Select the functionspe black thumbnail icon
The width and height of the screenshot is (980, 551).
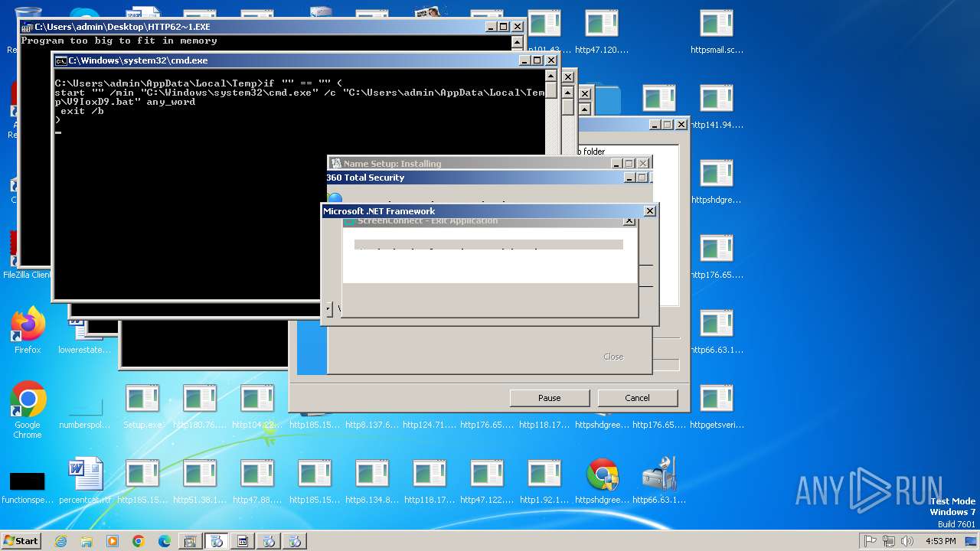[28, 487]
